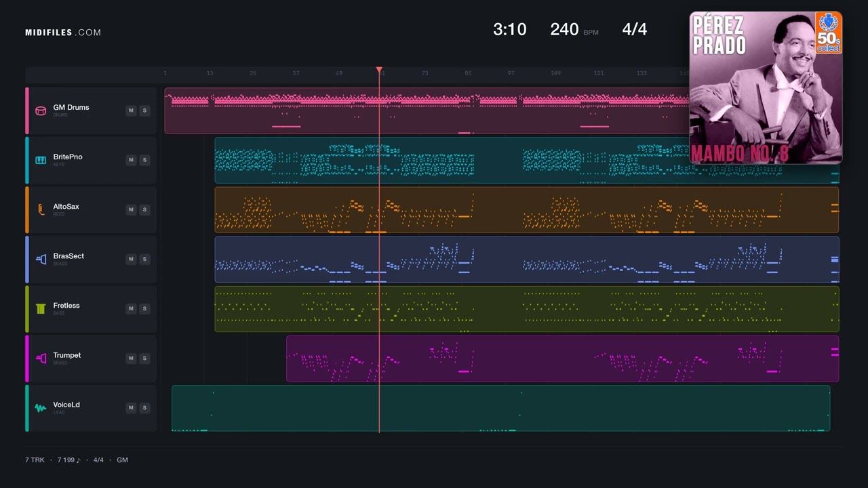Open the MIDIFILES.COM logo link

pos(63,33)
